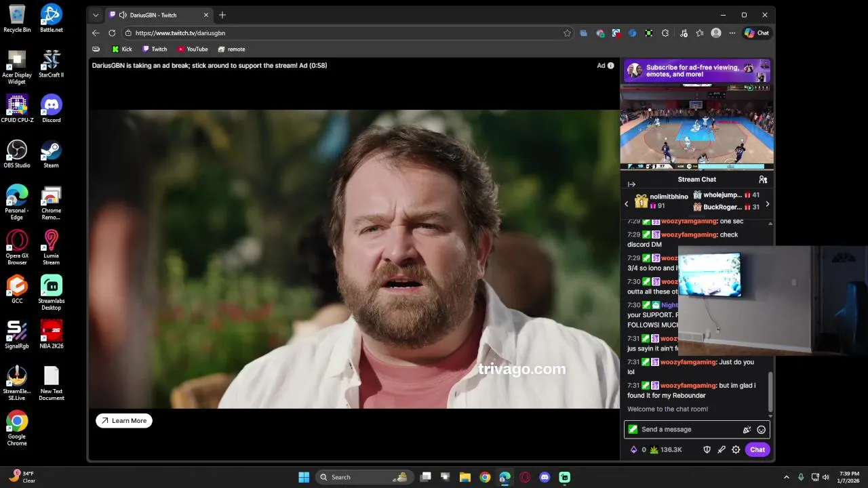Open the browser media control music icon
Screen dimensions: 868x488
point(684,33)
